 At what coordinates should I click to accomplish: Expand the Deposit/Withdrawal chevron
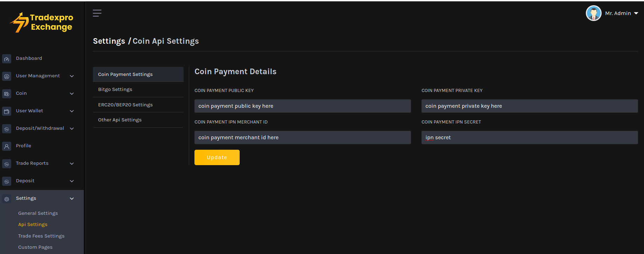click(72, 128)
